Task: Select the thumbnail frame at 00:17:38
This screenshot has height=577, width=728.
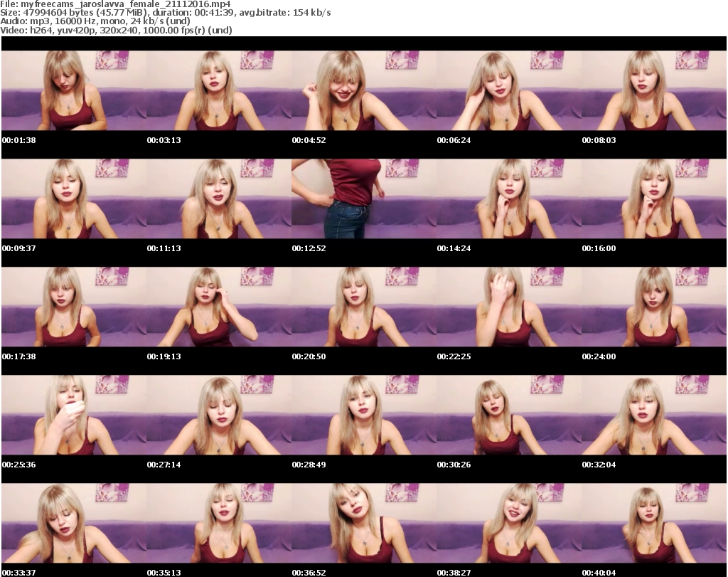Action: [74, 307]
